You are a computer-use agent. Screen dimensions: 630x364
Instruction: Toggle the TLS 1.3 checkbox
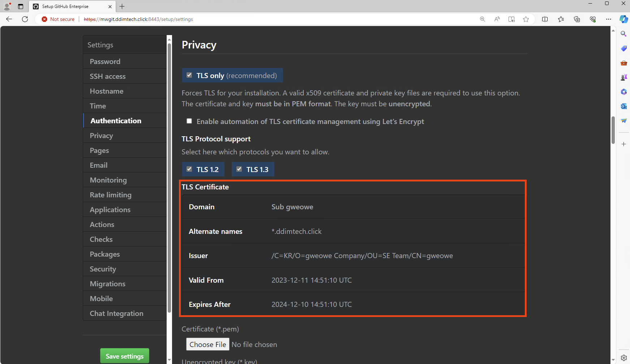239,169
